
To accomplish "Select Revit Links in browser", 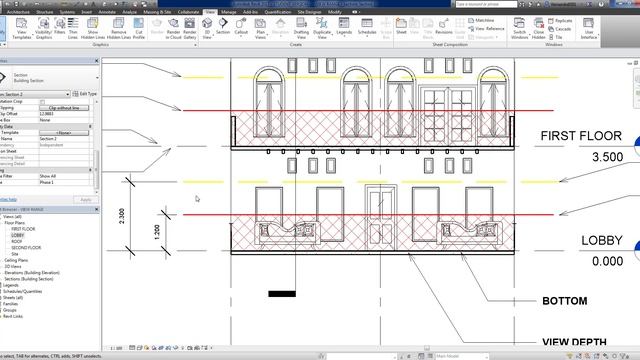I will tap(13, 316).
